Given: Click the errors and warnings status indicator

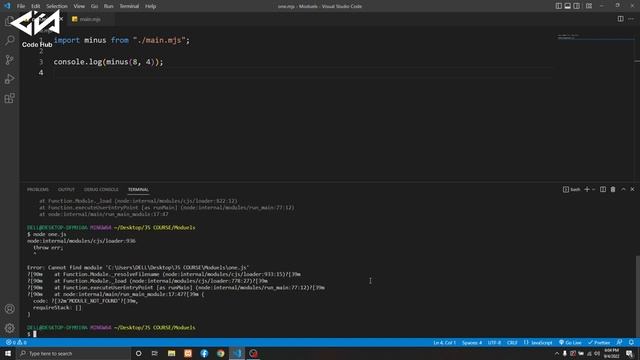Looking at the screenshot, I should [16, 342].
